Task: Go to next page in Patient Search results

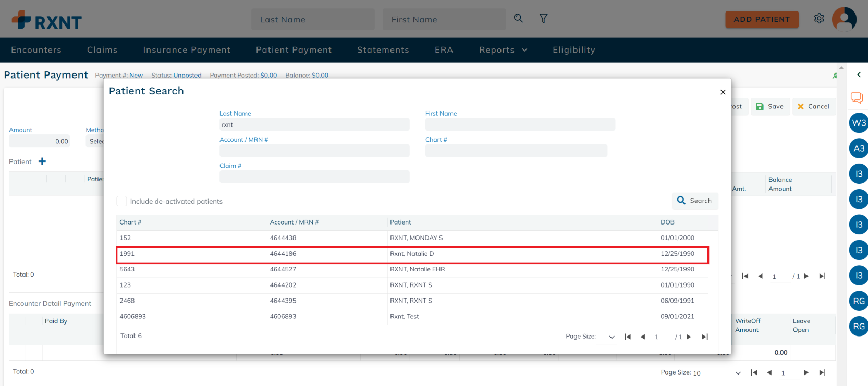Action: 689,337
